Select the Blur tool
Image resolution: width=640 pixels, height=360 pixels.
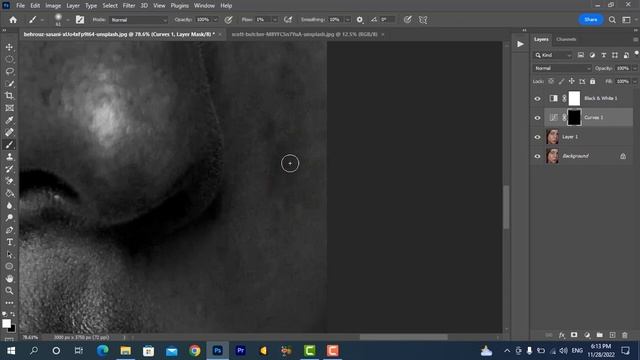[x=9, y=205]
